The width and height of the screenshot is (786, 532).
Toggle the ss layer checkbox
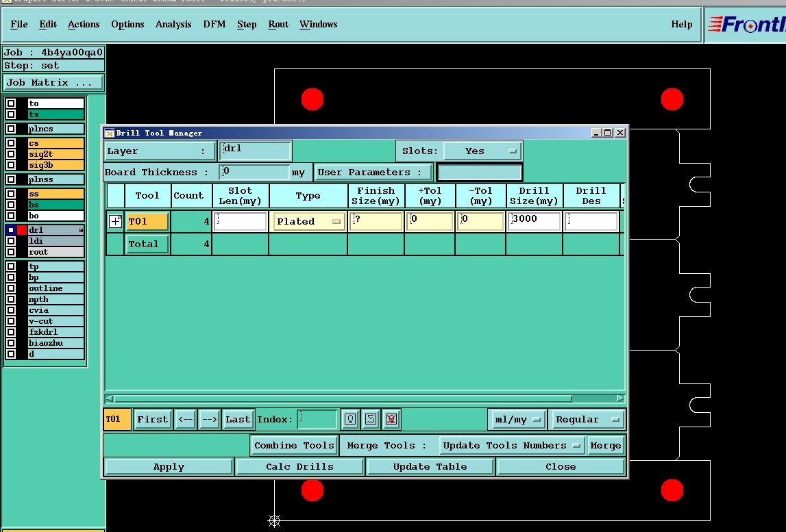(11, 194)
